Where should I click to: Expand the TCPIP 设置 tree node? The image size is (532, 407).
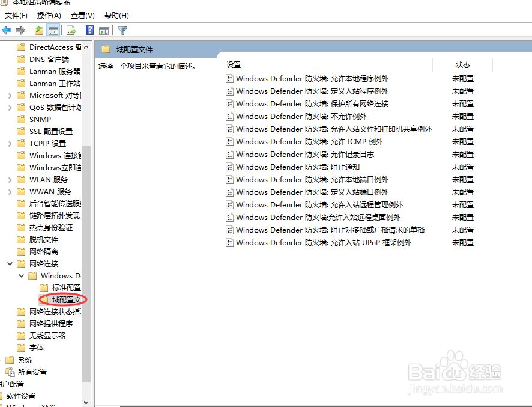pos(10,144)
